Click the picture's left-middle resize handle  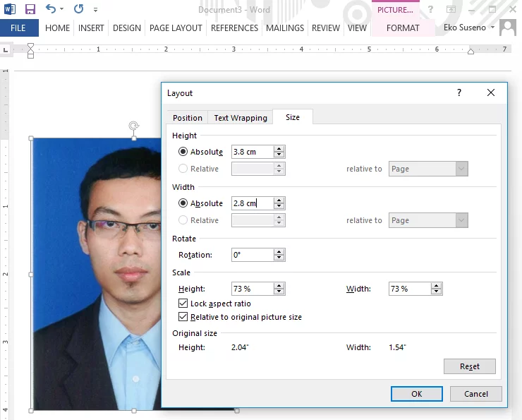(31, 275)
